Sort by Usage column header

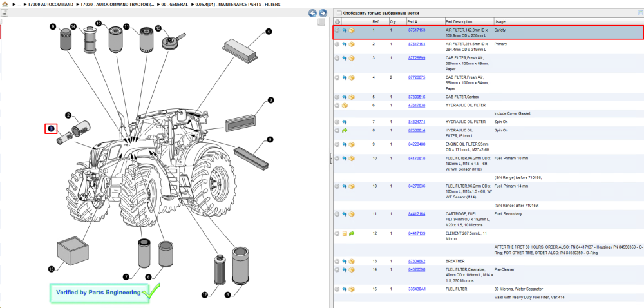[x=569, y=22]
